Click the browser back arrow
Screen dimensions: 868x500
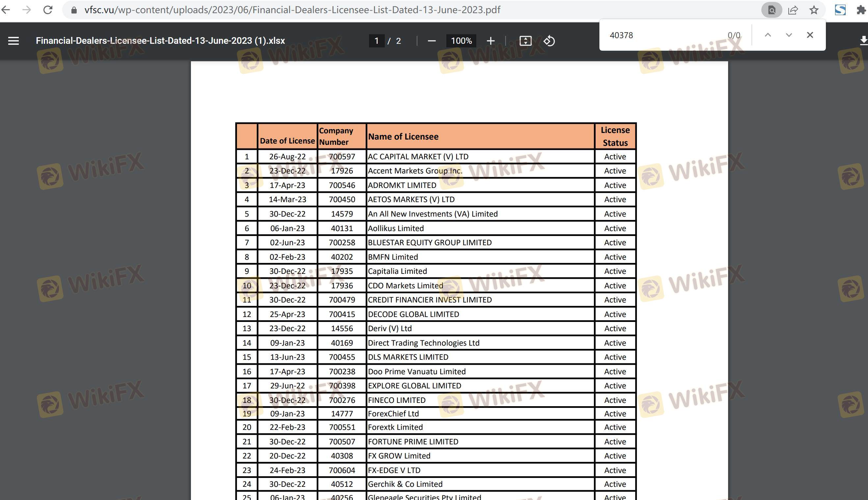pos(6,10)
